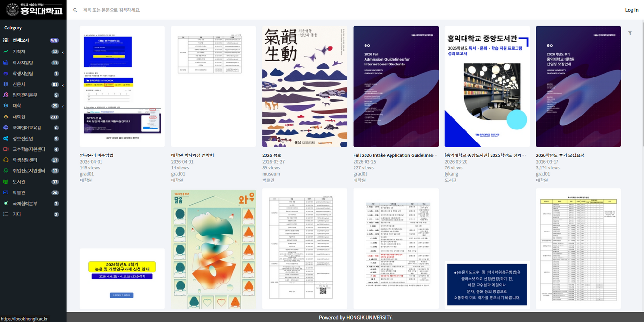Click the 박물관 category icon
This screenshot has width=644, height=322.
click(x=6, y=193)
